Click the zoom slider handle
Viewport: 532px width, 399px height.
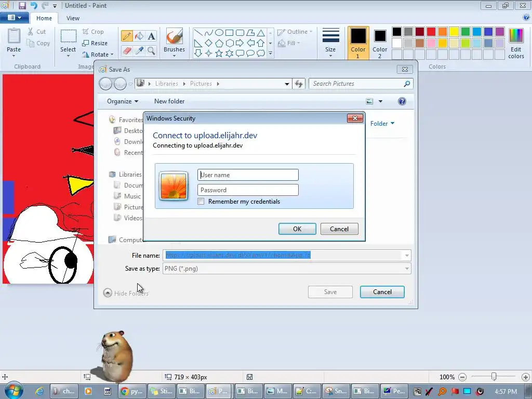coord(494,376)
